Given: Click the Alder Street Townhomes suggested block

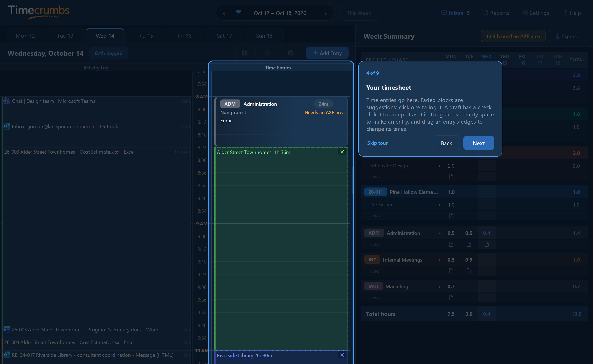Looking at the screenshot, I should (x=281, y=249).
